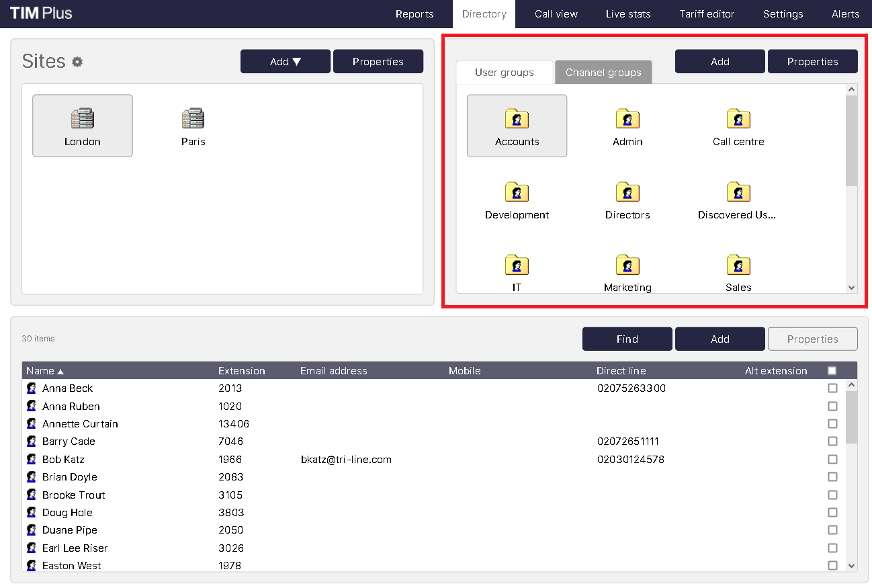The image size is (872, 588).
Task: Enable the checkbox for Easton West
Action: [x=832, y=565]
